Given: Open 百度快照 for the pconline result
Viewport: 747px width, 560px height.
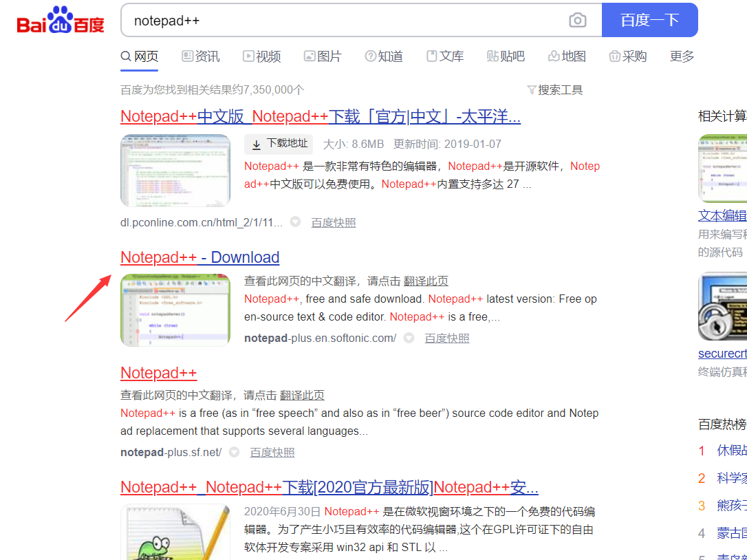Looking at the screenshot, I should point(334,223).
